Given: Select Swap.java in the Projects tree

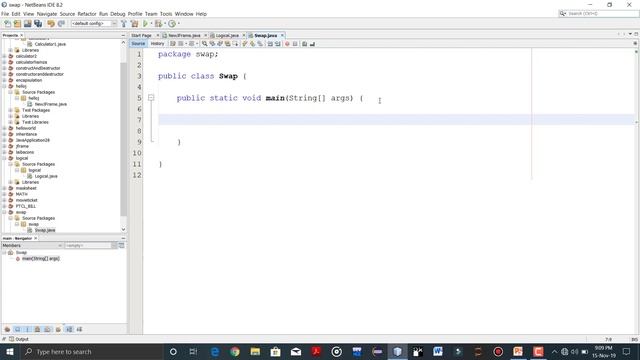Looking at the screenshot, I should pos(44,230).
